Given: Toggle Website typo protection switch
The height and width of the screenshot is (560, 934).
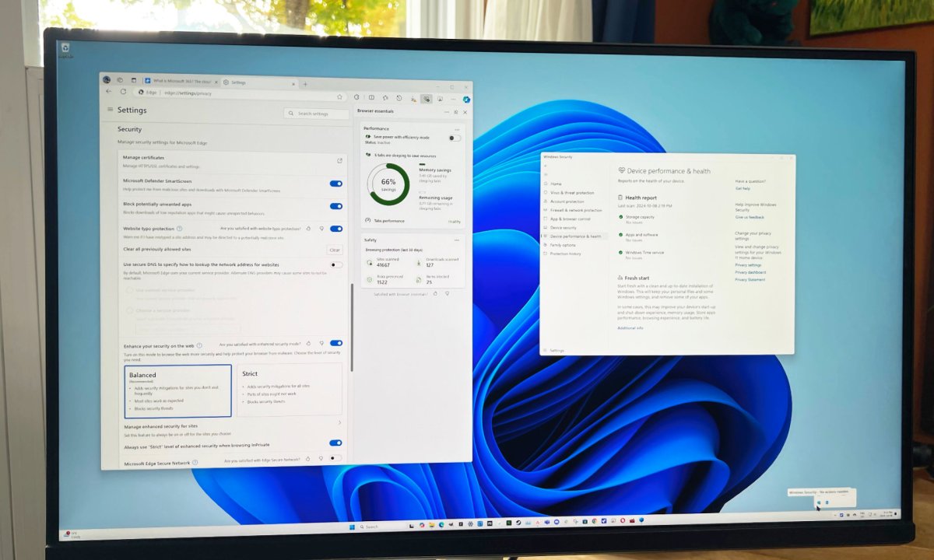Looking at the screenshot, I should pyautogui.click(x=335, y=229).
